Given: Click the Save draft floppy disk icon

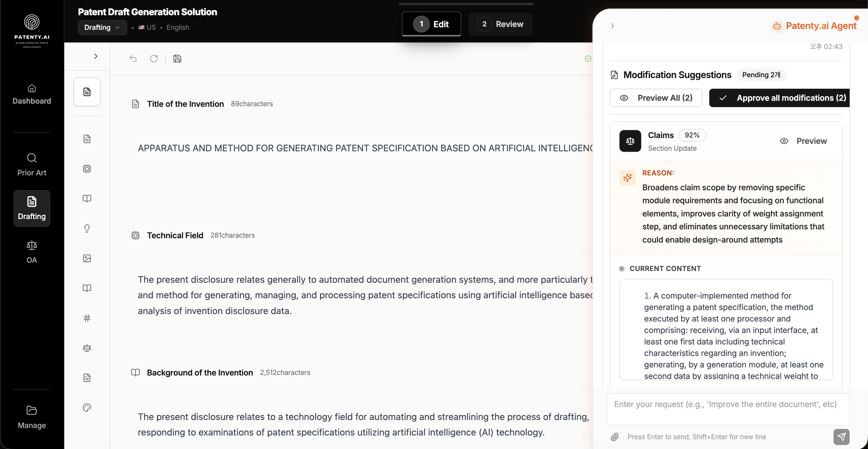Looking at the screenshot, I should [177, 58].
